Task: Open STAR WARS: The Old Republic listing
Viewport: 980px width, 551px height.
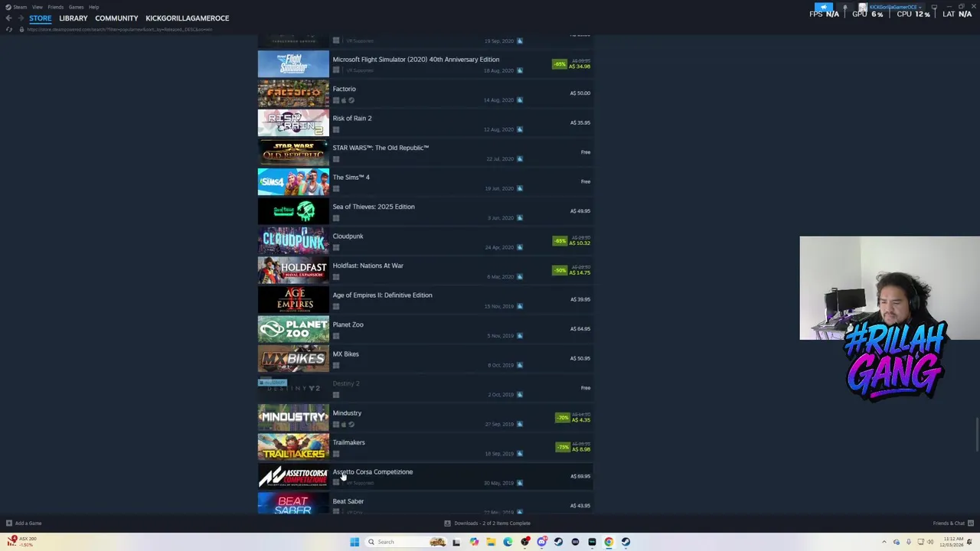Action: tap(425, 152)
